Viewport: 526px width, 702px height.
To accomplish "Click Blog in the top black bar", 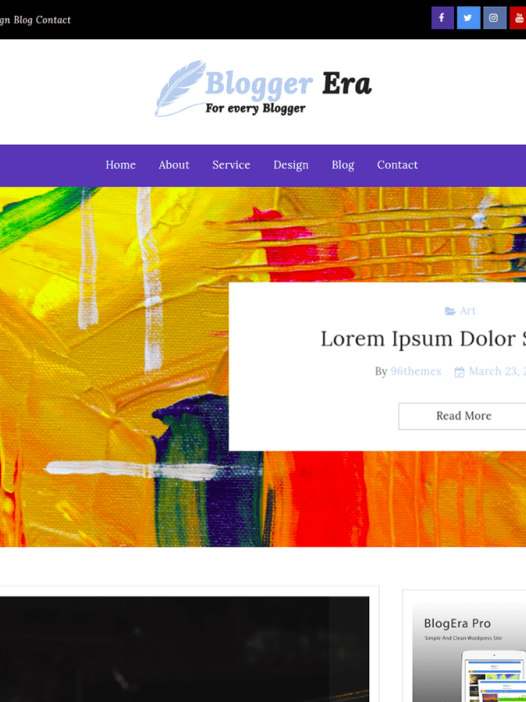I will pyautogui.click(x=22, y=20).
